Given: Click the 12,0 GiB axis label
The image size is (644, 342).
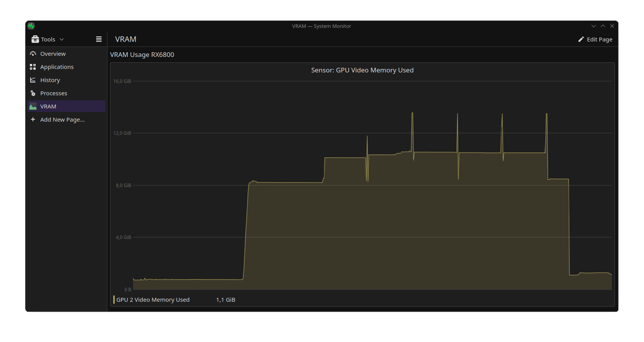Looking at the screenshot, I should [122, 133].
